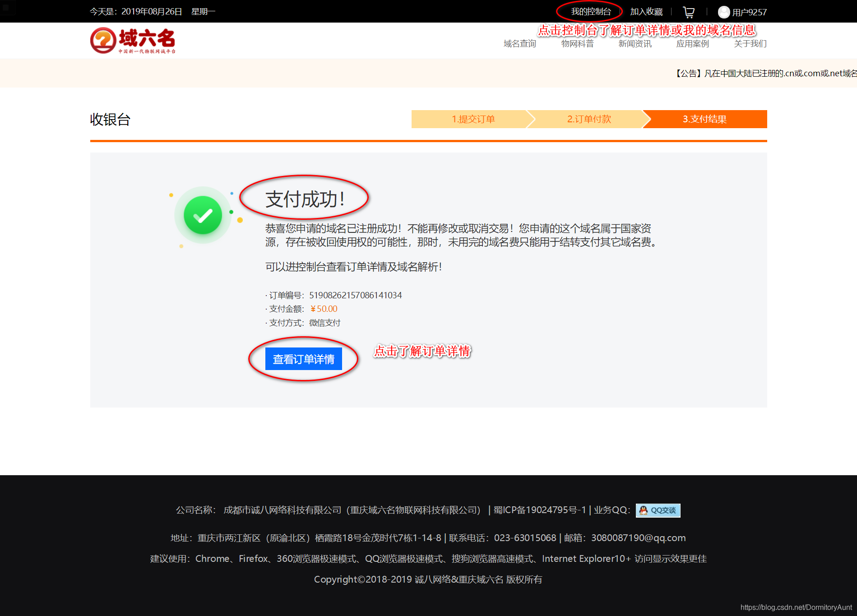
Task: Click 关于我们 in the navigation bar
Action: click(750, 43)
